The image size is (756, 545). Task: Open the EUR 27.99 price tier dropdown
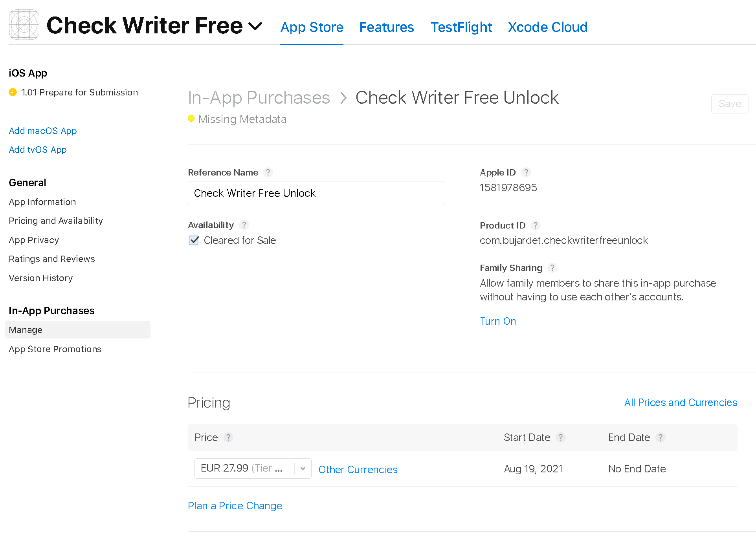(x=303, y=468)
